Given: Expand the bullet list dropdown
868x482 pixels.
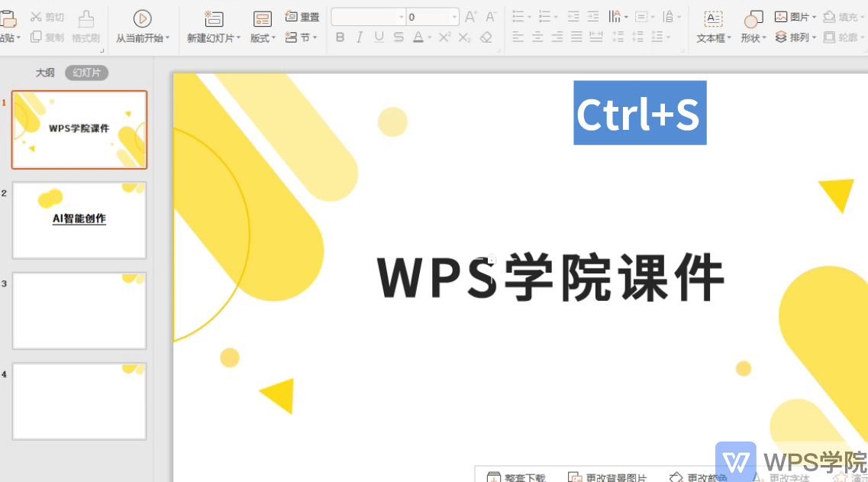Looking at the screenshot, I should tap(529, 17).
